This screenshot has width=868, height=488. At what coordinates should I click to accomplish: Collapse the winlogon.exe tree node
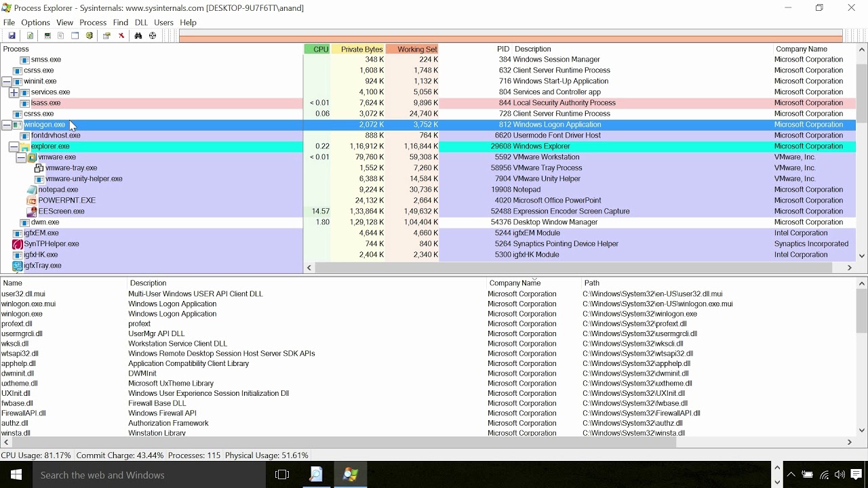(6, 125)
